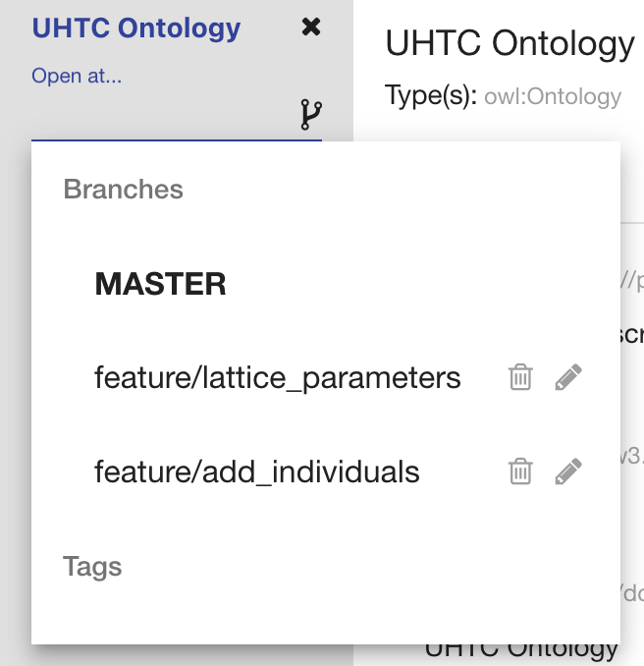
Task: Click the owl:Ontology type value
Action: click(553, 96)
